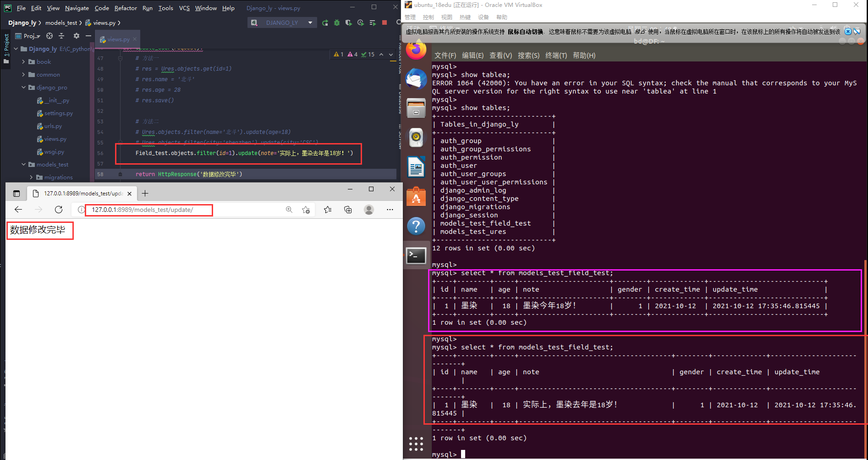Open LibreOffice Writer from Ubuntu dock
This screenshot has height=460, width=868.
(416, 166)
